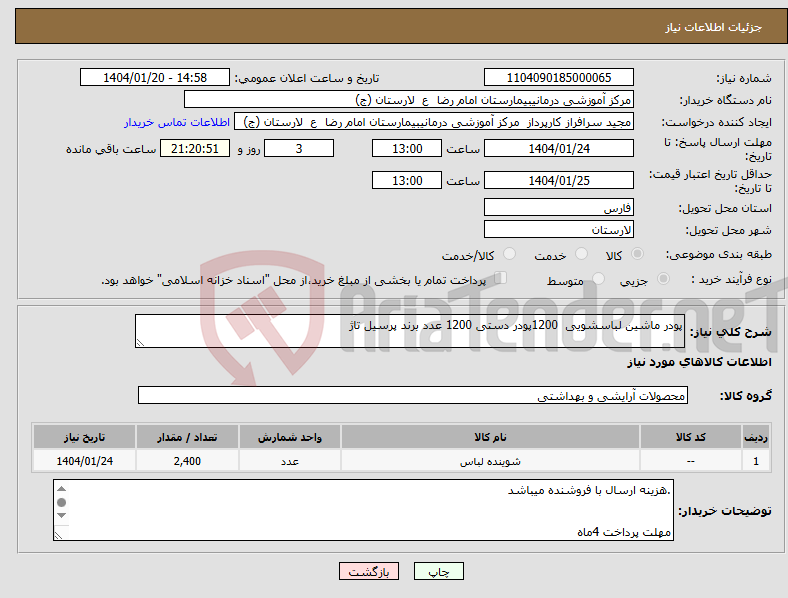The width and height of the screenshot is (788, 598).
Task: Click the down arrow in buyer notes scrollbar
Action: tap(61, 516)
